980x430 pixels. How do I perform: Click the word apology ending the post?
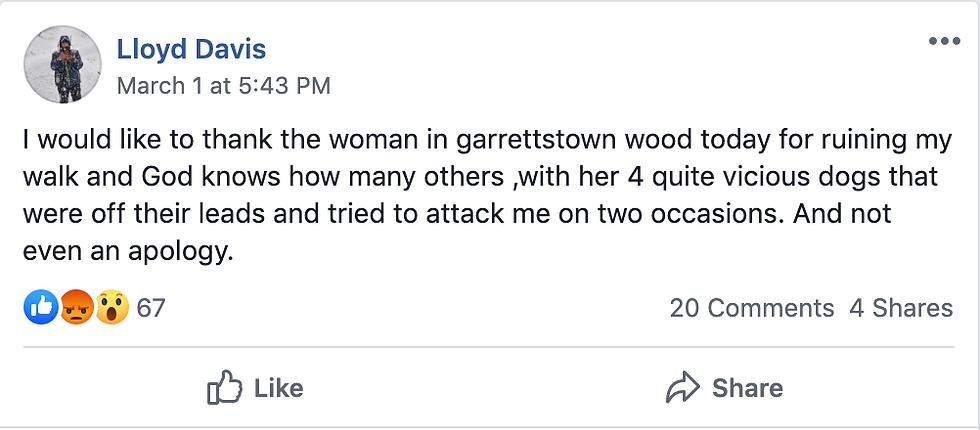(177, 252)
